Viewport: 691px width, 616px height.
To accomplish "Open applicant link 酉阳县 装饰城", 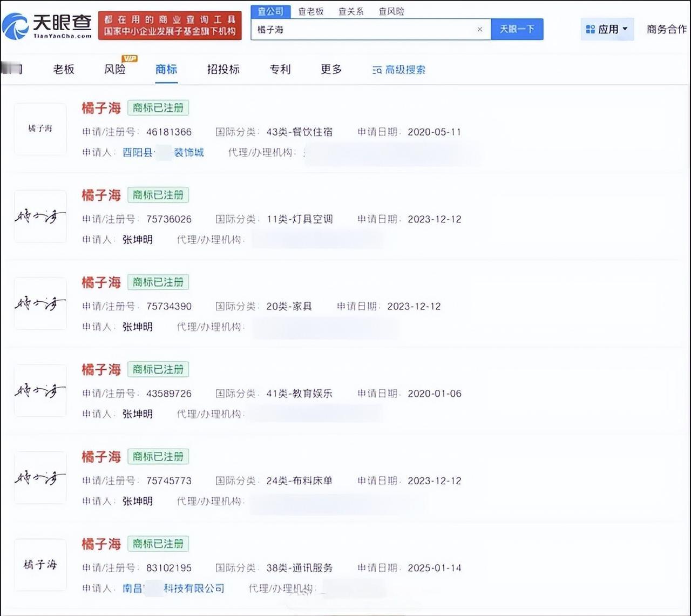I will point(163,153).
